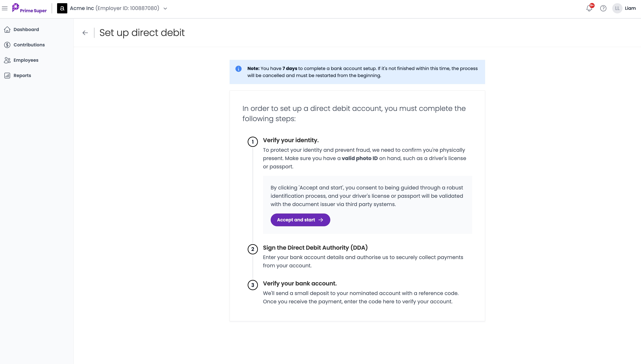Click the Acme Inc black logo tile

pyautogui.click(x=62, y=8)
